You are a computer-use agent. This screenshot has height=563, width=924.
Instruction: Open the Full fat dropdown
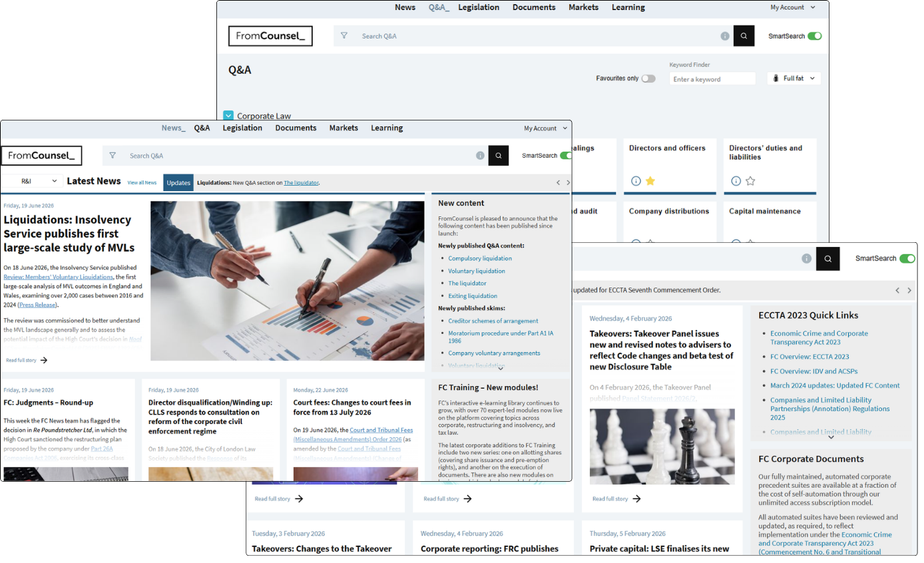[794, 79]
